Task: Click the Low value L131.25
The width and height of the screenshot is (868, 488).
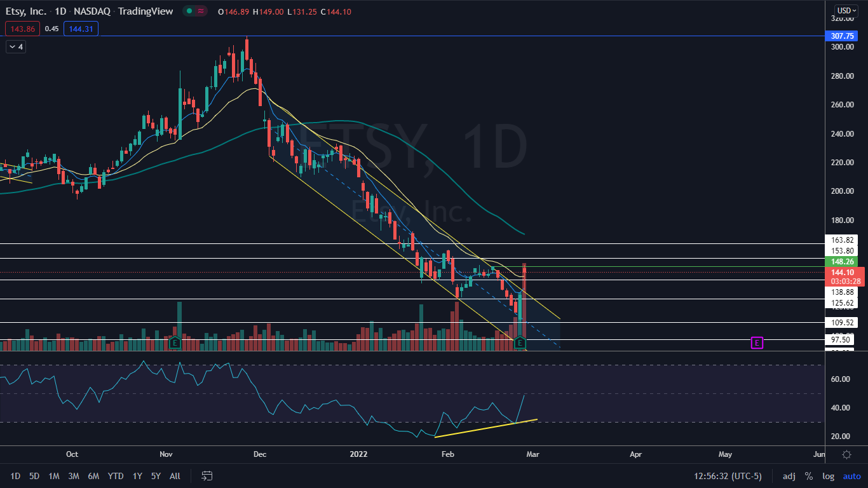Action: click(x=302, y=11)
